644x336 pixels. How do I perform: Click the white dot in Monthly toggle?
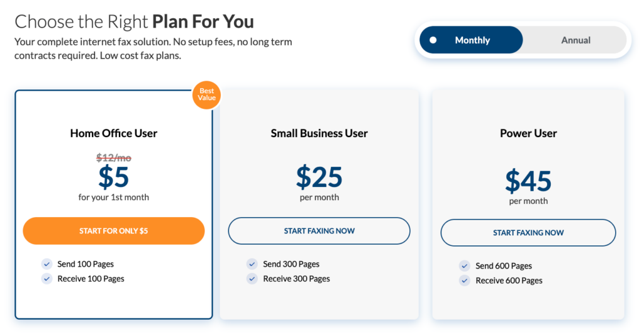[433, 40]
